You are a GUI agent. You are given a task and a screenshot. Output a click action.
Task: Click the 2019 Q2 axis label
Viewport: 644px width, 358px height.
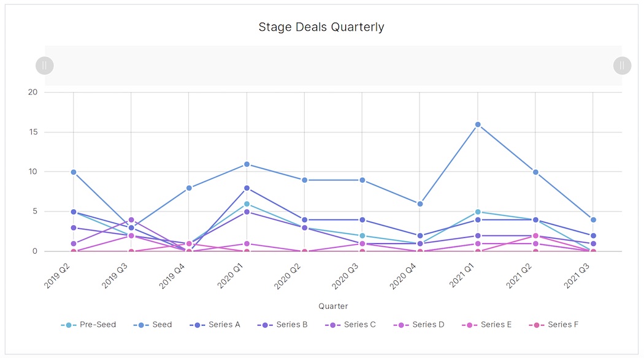tap(56, 272)
